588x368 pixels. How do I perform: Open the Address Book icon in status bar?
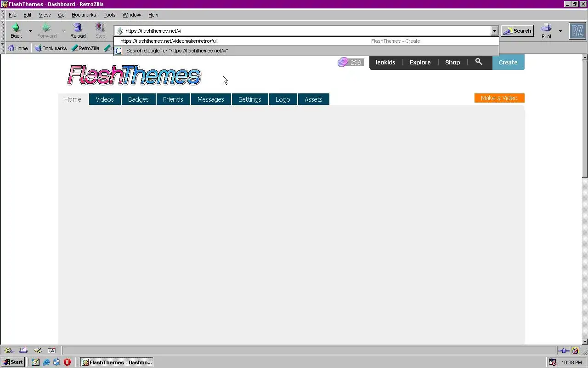(x=51, y=351)
